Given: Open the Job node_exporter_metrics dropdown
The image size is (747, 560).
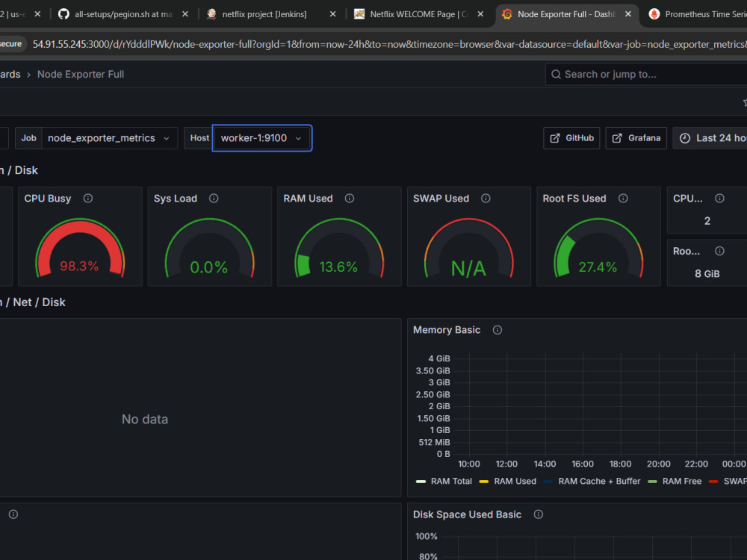Looking at the screenshot, I should [x=109, y=138].
